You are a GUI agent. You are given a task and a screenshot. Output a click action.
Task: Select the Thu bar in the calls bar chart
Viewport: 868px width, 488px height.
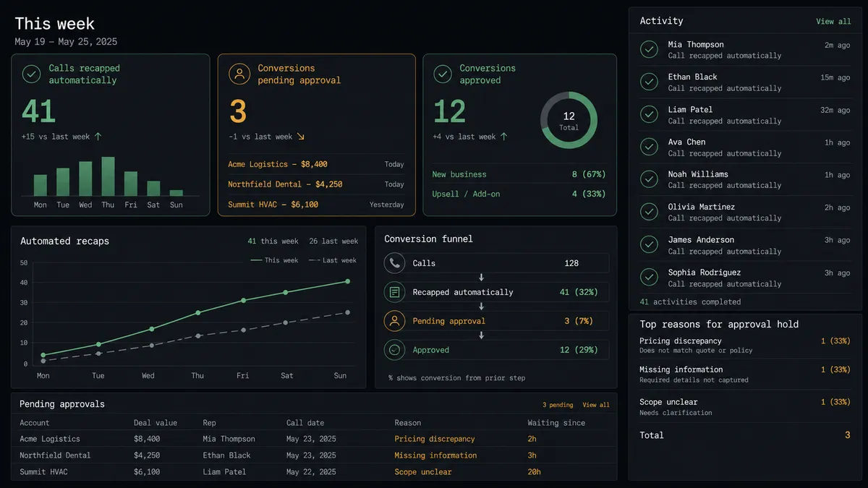[108, 176]
